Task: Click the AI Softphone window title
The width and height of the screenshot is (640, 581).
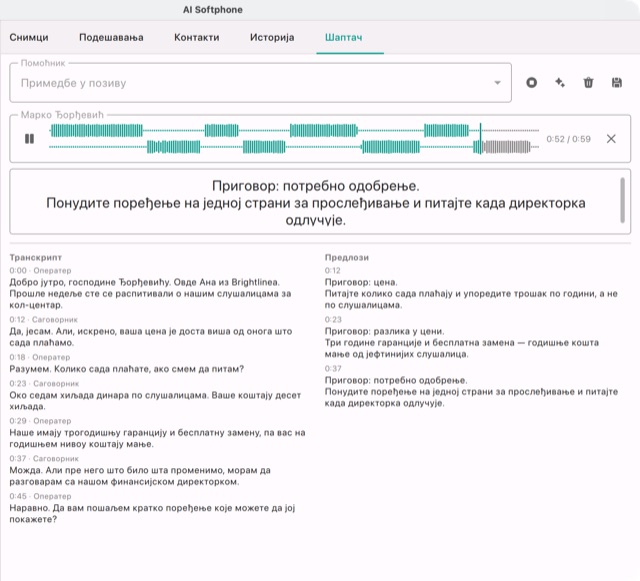Action: [x=213, y=10]
